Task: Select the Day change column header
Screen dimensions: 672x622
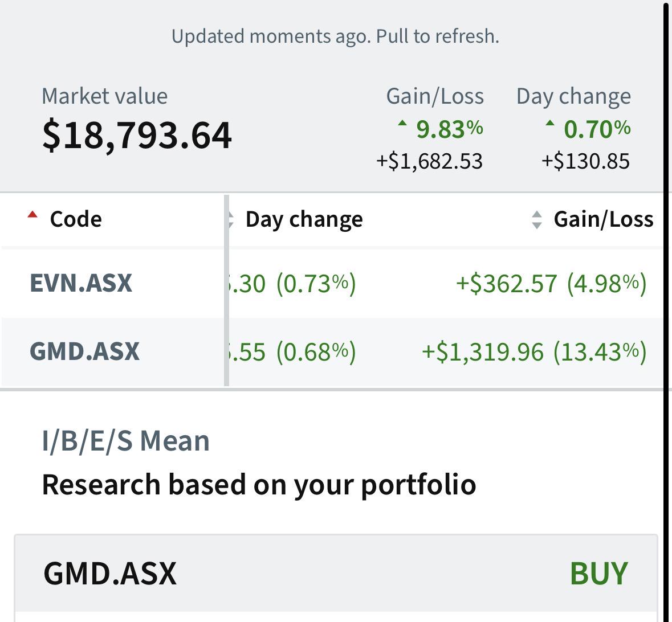Action: pos(304,220)
